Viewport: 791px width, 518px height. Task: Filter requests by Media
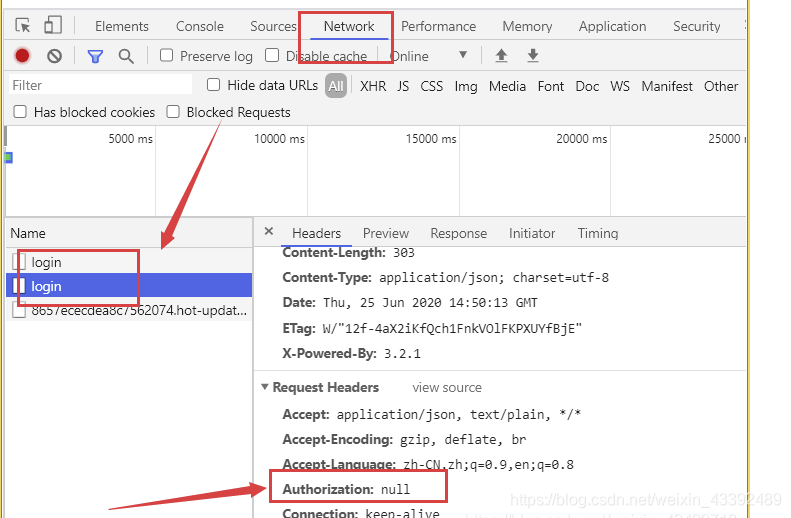pyautogui.click(x=507, y=86)
